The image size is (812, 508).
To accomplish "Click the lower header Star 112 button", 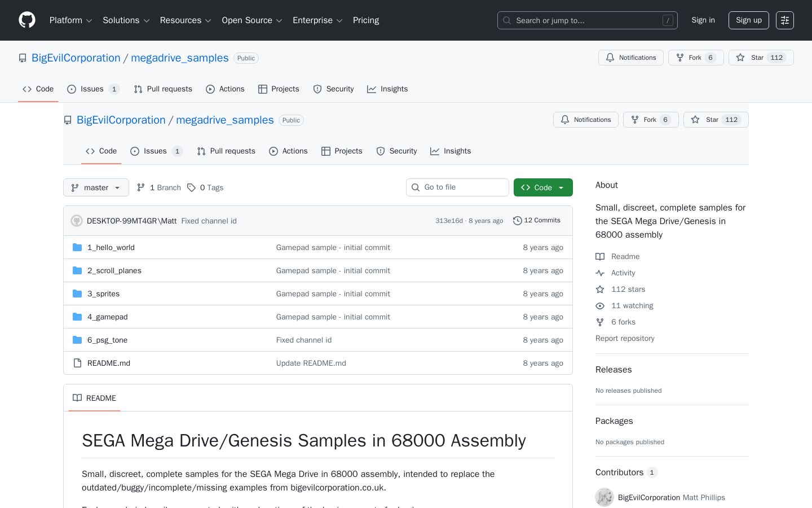I will tap(716, 120).
